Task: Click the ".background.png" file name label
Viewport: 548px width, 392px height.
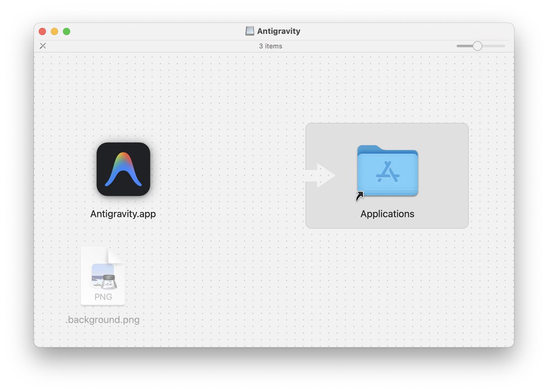Action: tap(103, 320)
